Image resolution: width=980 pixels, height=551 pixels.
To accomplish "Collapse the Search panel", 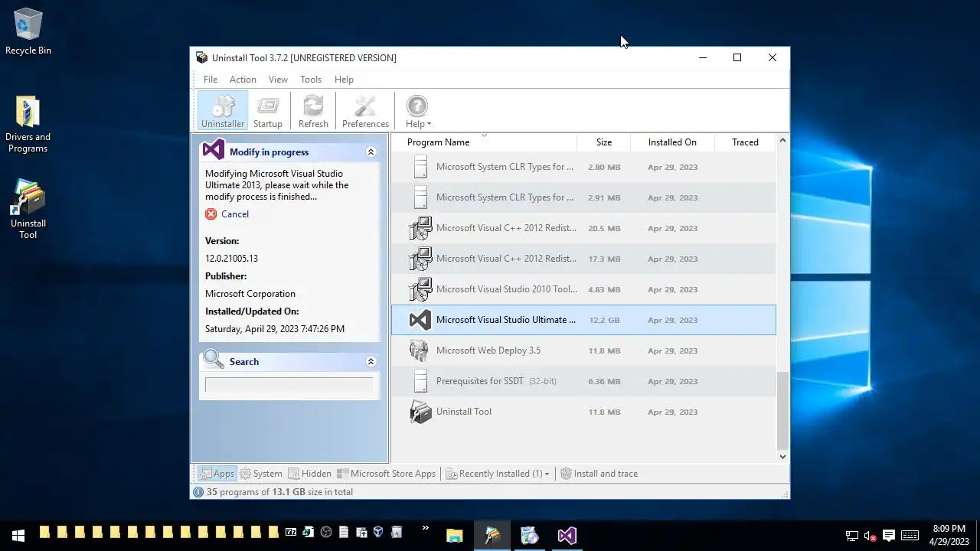I will (371, 361).
